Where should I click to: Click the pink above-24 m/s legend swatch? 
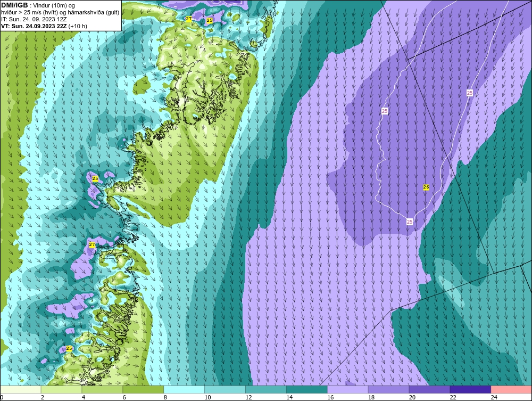[511, 389]
